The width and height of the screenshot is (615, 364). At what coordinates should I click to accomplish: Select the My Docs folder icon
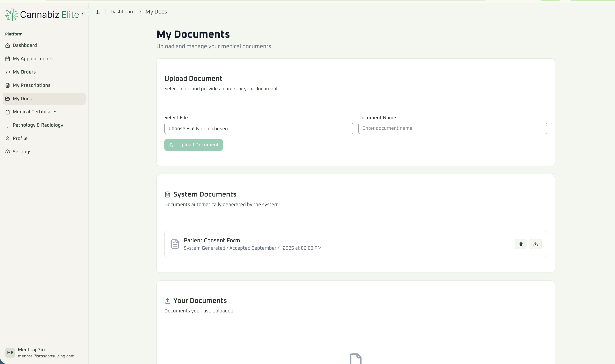click(8, 98)
